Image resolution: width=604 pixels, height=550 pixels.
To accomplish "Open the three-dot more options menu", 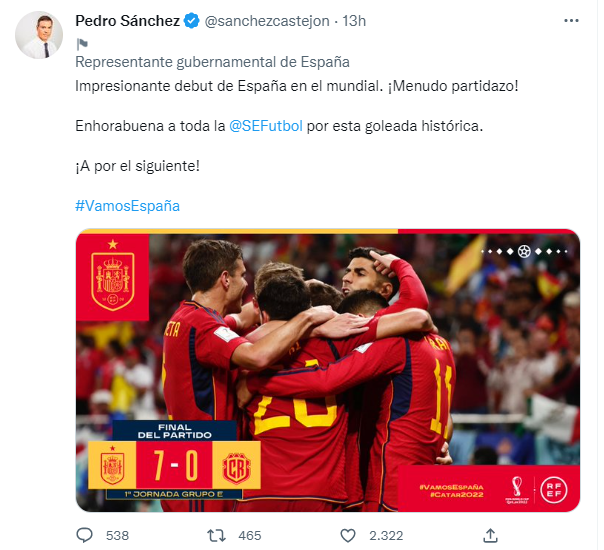I will (571, 21).
